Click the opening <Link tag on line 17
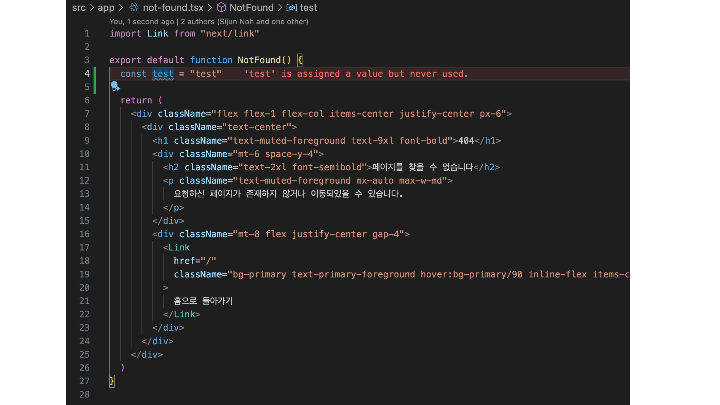The width and height of the screenshot is (720, 405). (176, 248)
